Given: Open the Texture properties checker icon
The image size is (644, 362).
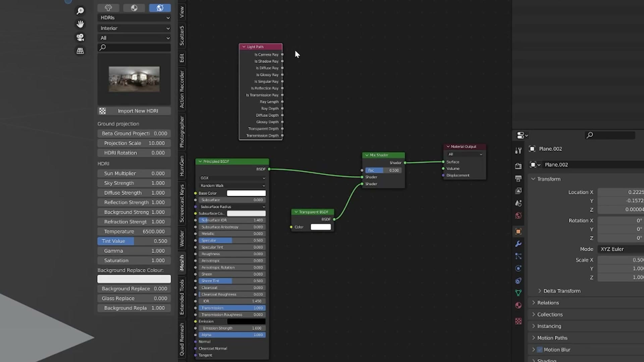Looking at the screenshot, I should [518, 321].
